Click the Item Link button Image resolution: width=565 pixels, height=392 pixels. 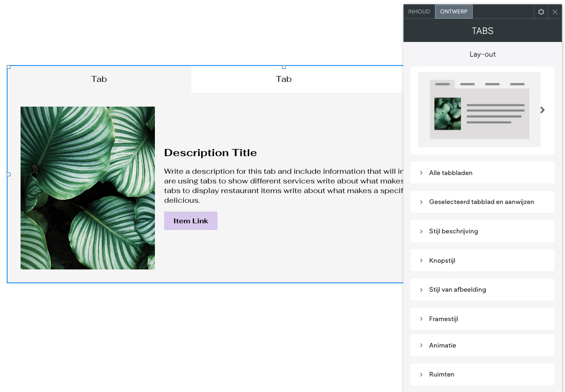click(191, 221)
